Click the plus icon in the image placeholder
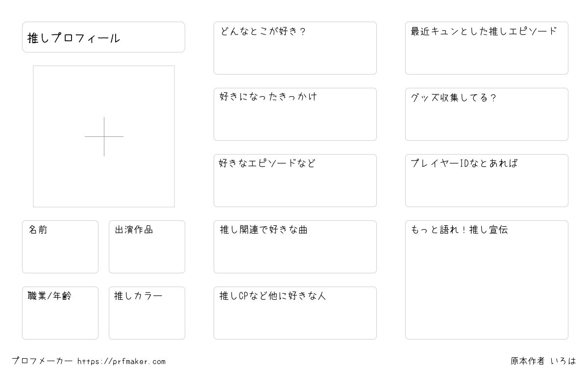 pos(104,136)
